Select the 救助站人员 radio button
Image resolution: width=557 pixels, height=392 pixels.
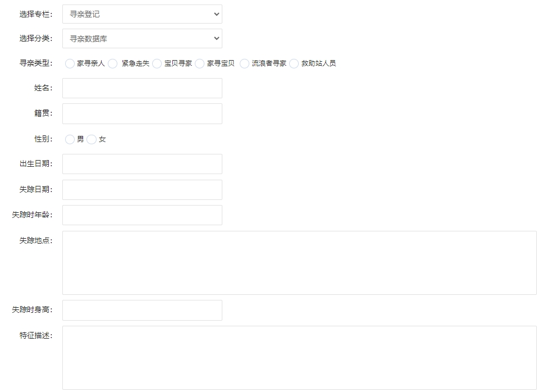pyautogui.click(x=294, y=64)
